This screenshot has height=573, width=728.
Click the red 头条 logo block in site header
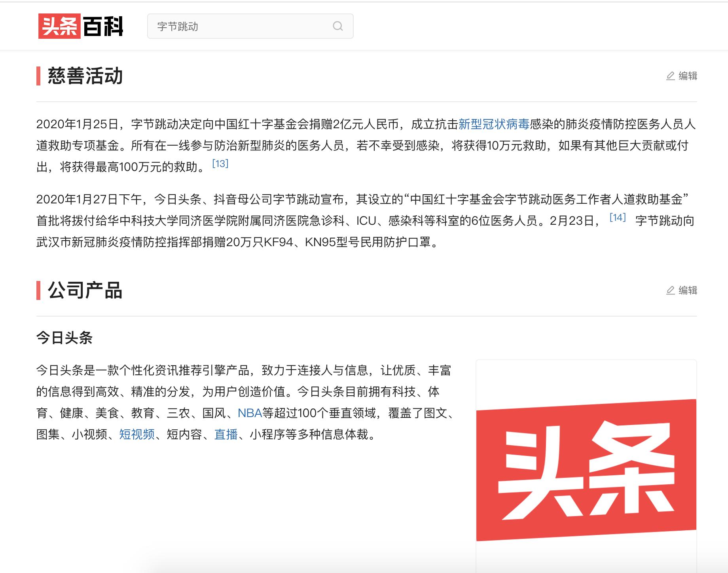point(59,26)
